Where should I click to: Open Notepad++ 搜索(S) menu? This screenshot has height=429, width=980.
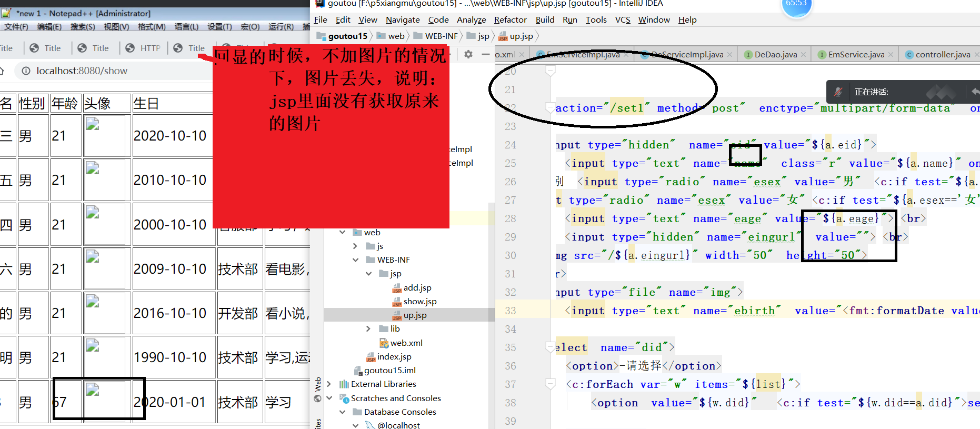click(x=83, y=27)
